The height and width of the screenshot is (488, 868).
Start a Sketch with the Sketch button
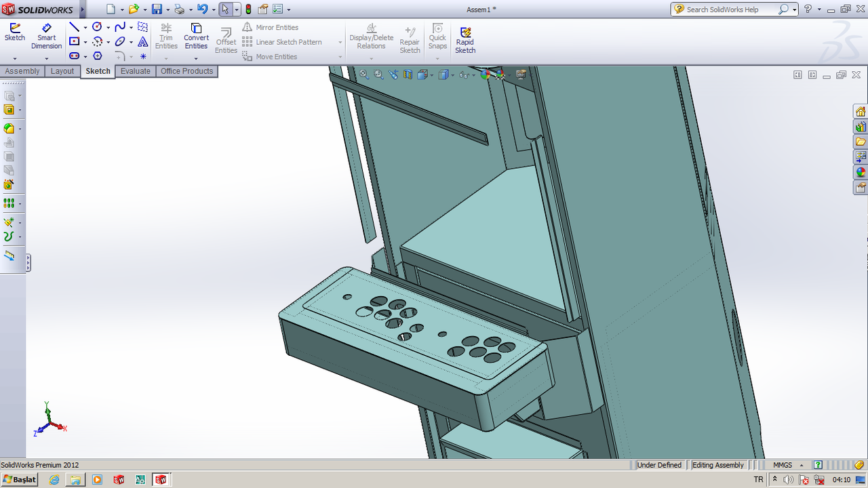(15, 32)
